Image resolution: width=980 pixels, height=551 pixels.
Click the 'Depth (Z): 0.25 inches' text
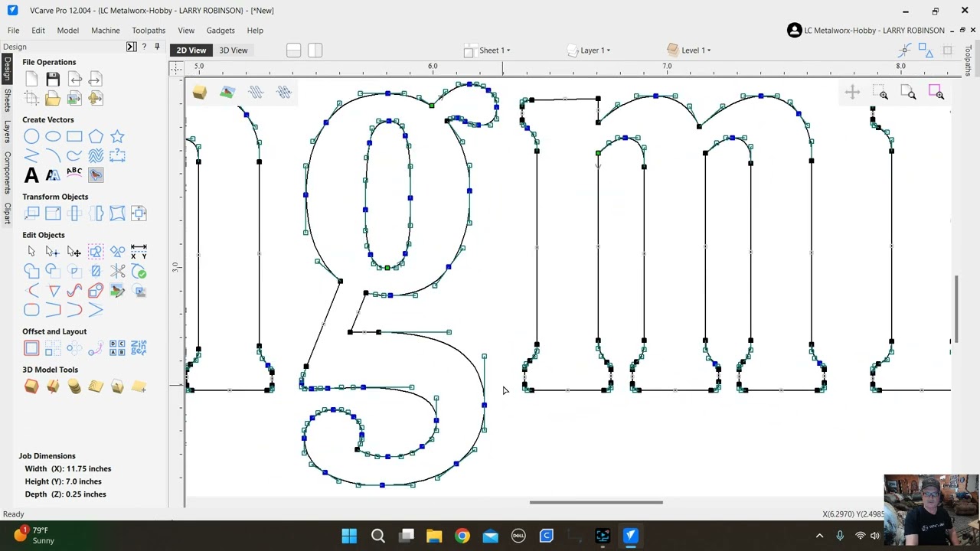click(66, 494)
